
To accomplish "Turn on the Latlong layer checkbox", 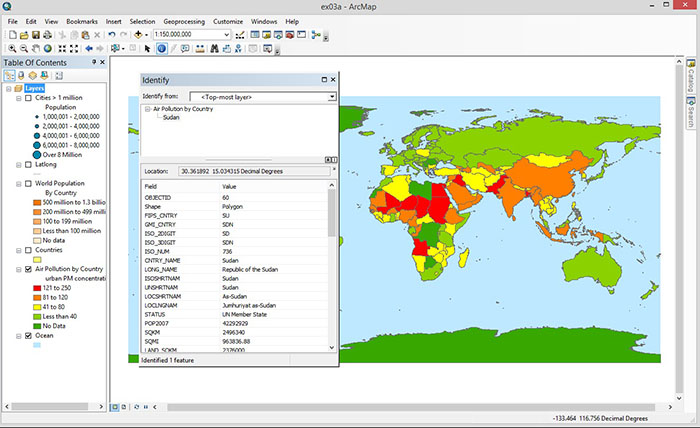I will click(x=28, y=165).
